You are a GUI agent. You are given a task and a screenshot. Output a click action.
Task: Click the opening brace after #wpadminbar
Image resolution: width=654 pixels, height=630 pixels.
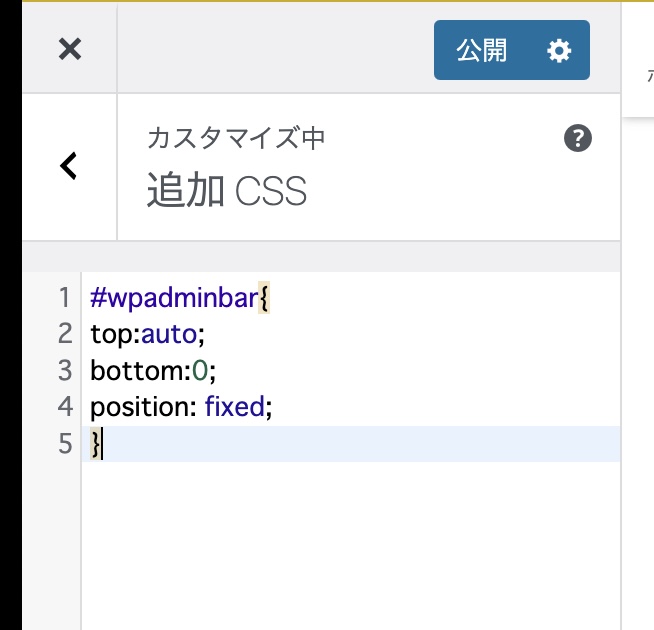[264, 297]
